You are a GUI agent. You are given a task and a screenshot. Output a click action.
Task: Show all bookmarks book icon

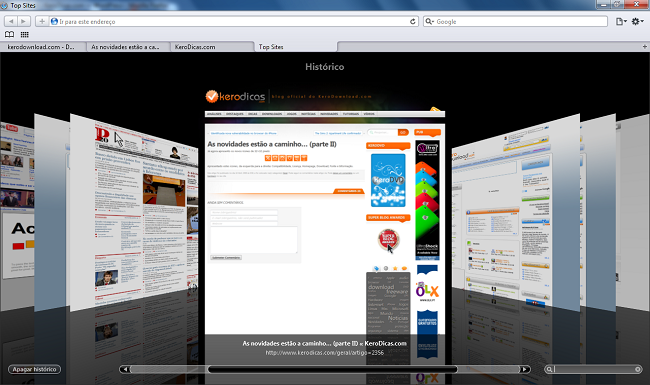click(9, 34)
